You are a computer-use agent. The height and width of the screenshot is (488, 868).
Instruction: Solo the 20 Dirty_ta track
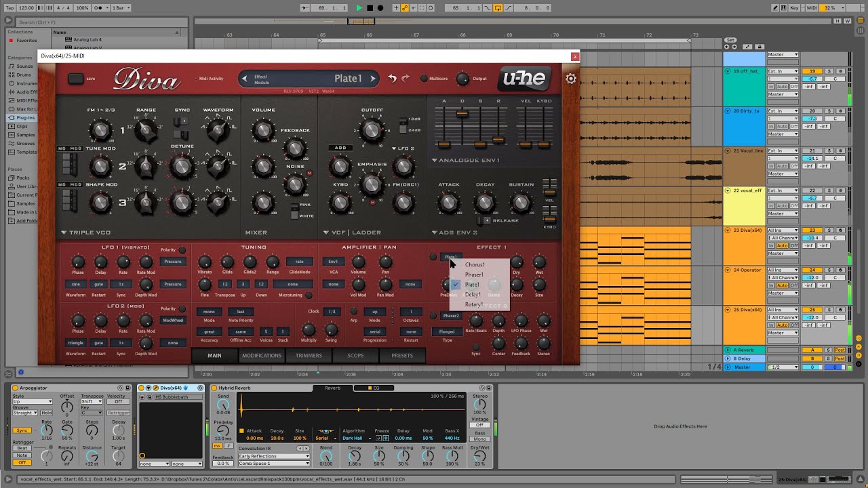(x=829, y=111)
